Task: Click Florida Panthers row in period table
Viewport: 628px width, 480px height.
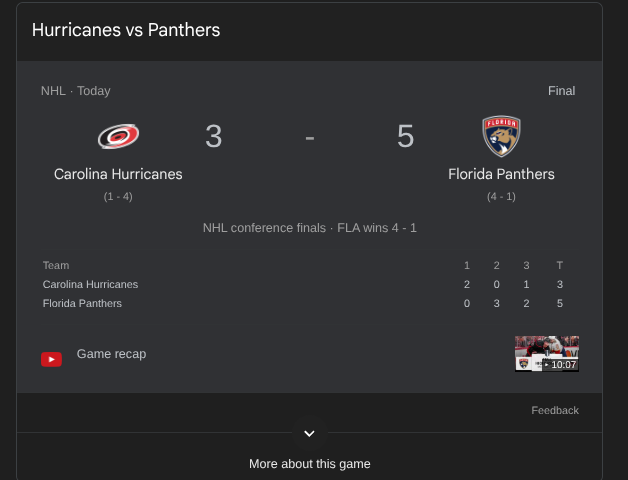Action: tap(303, 303)
